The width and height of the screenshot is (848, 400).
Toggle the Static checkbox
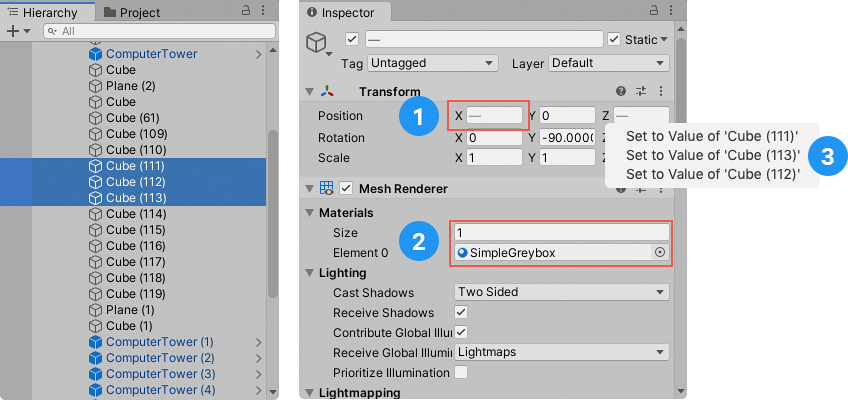click(x=614, y=39)
